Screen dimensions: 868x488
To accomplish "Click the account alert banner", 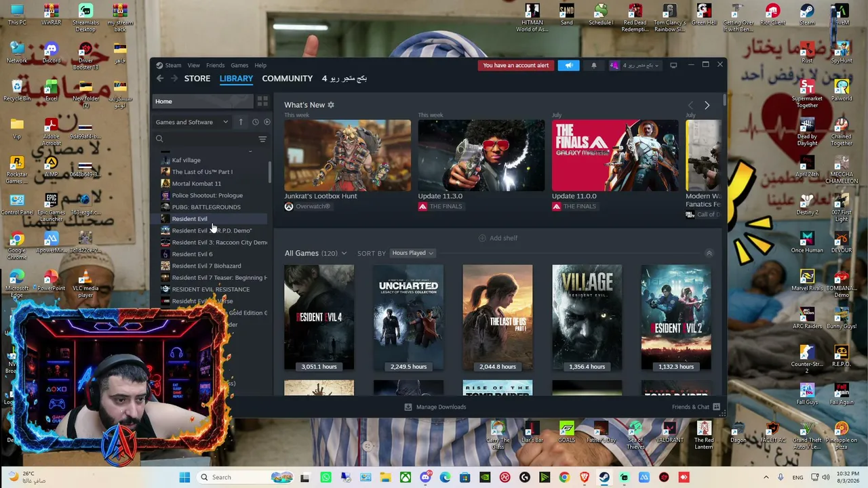I will (515, 65).
